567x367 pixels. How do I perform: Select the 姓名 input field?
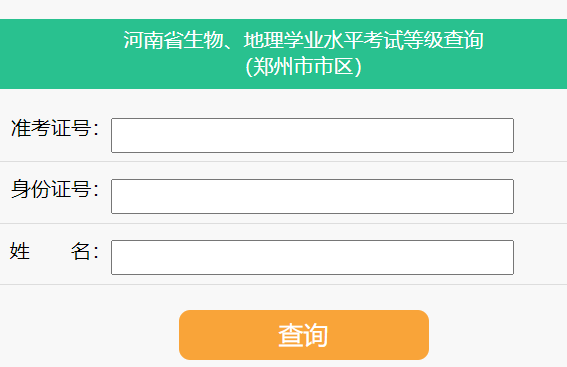click(x=312, y=257)
